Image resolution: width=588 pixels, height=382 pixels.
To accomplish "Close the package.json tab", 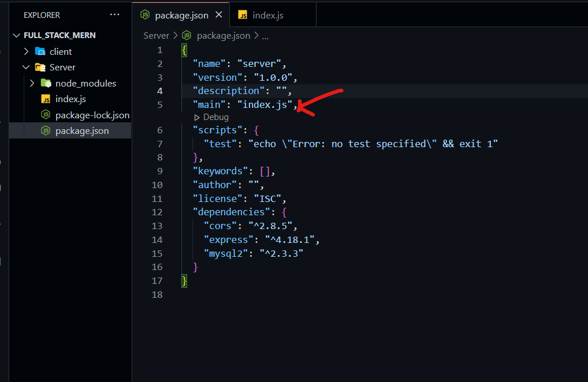I will pos(218,14).
